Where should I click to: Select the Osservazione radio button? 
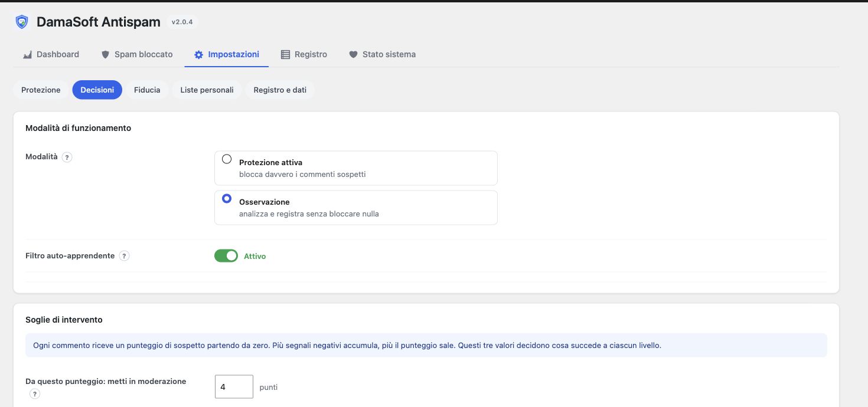[227, 199]
